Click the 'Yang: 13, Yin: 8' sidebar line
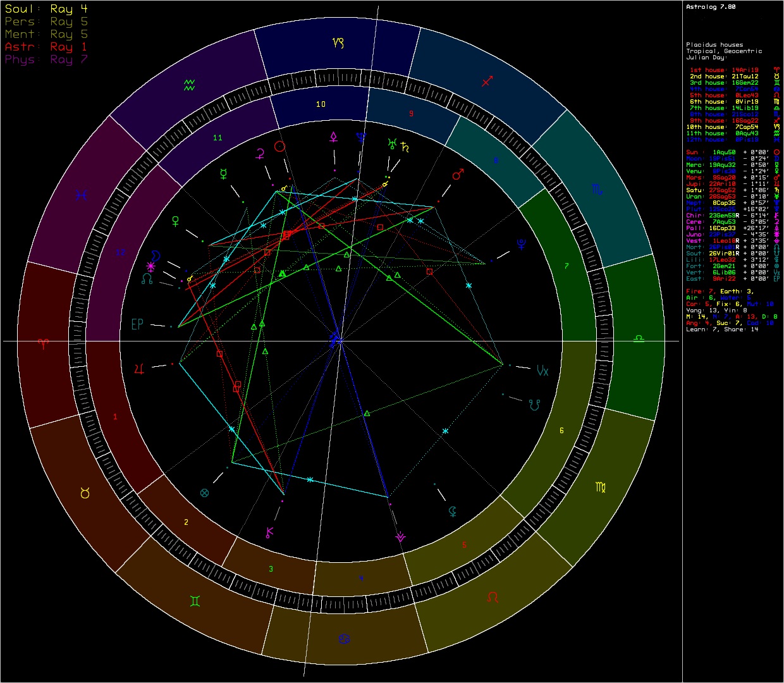784x683 pixels. 716,311
